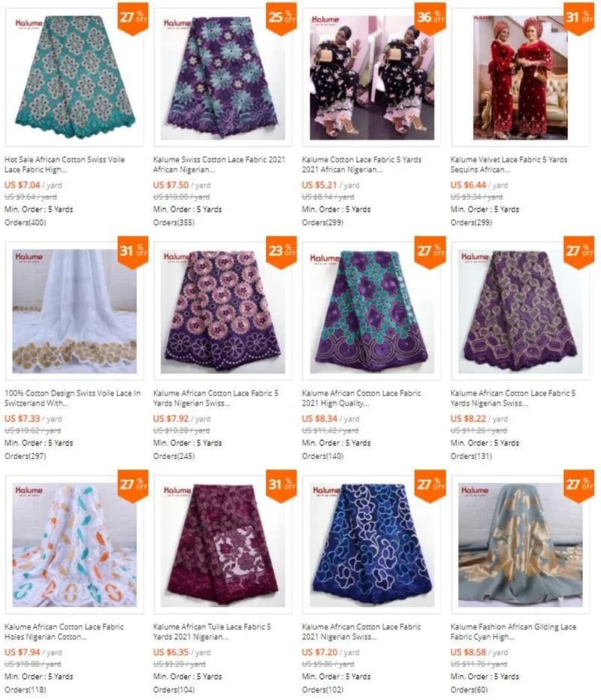Viewport: 601px width, 700px height.
Task: Open Kalume Velvet Lace Fabric 5 Yards link
Action: click(x=509, y=164)
